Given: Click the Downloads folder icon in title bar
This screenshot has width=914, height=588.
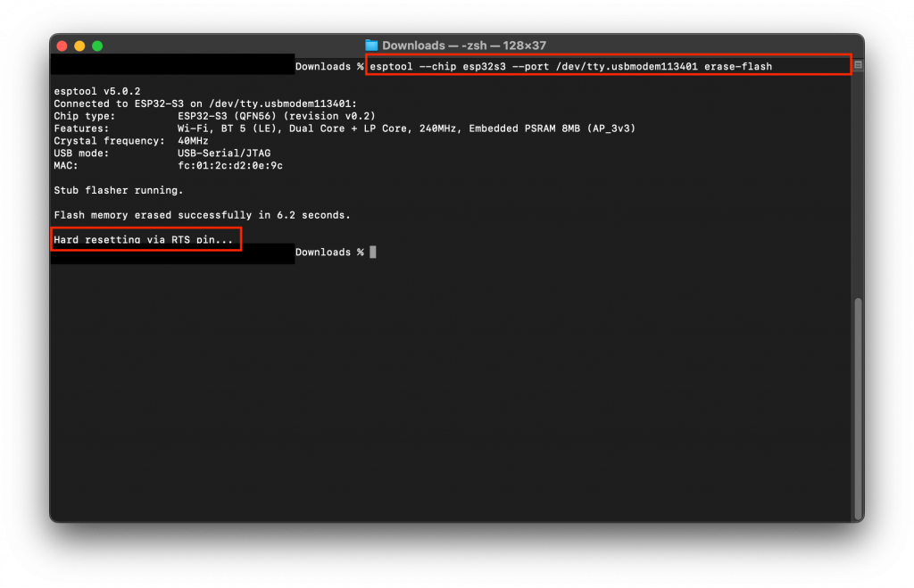Looking at the screenshot, I should coord(371,46).
